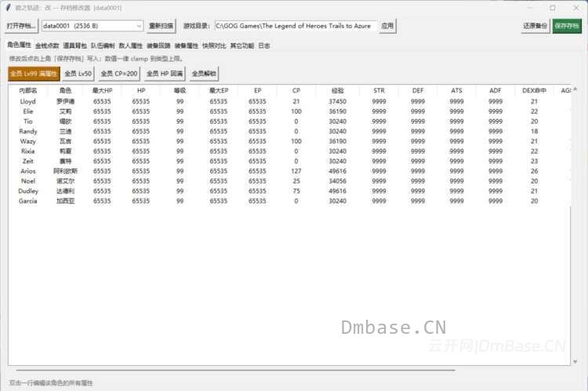Click the 全员 HP 回满 button
588x391 pixels.
point(165,74)
